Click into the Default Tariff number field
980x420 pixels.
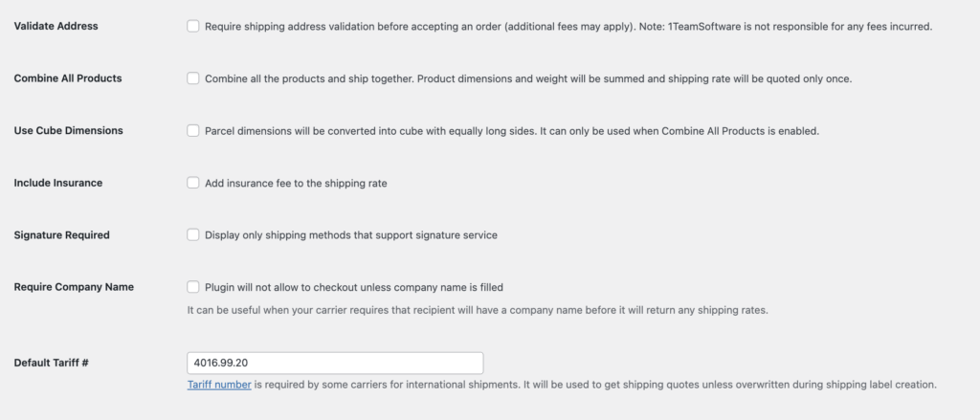[335, 364]
